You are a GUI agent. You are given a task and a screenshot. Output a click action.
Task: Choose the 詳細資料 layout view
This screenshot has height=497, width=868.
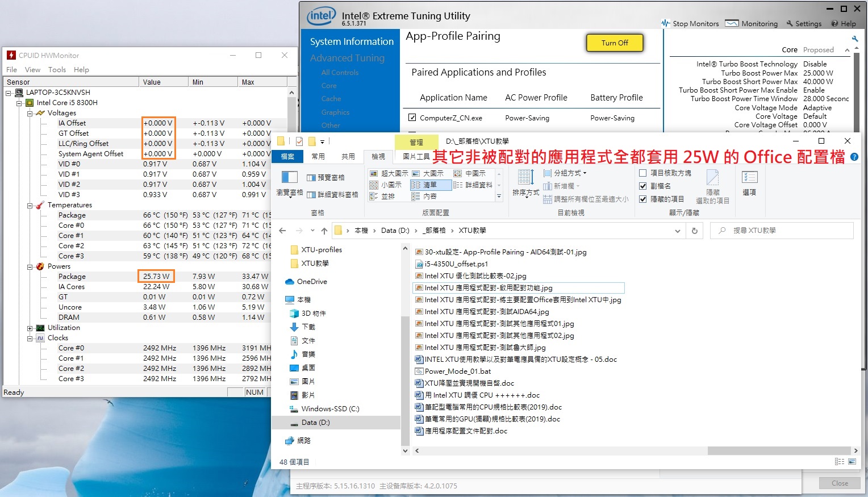[x=473, y=185]
